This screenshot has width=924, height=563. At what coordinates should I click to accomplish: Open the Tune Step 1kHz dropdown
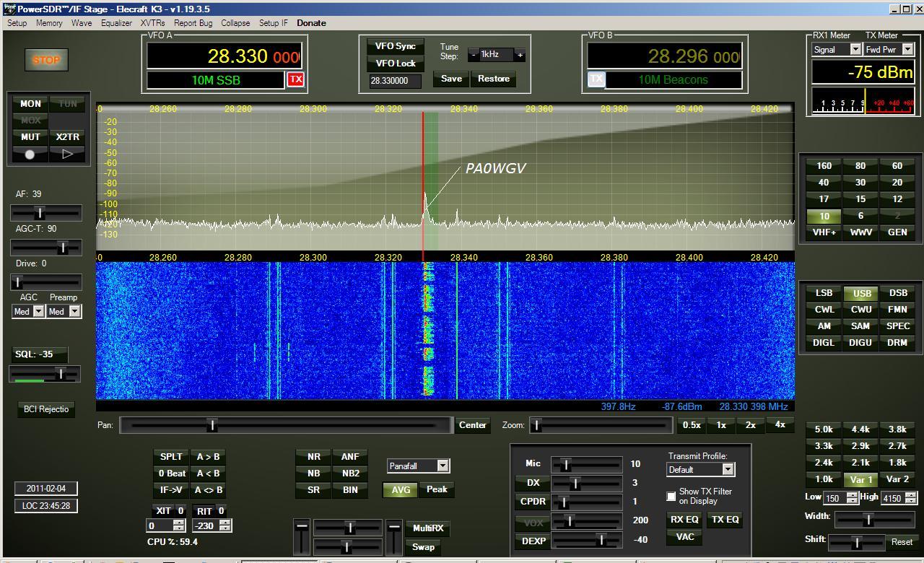(x=497, y=55)
